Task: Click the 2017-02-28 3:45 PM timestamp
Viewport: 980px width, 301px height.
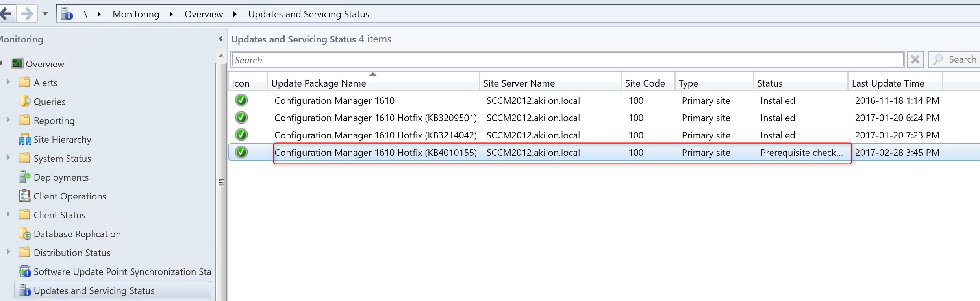Action: coord(897,153)
